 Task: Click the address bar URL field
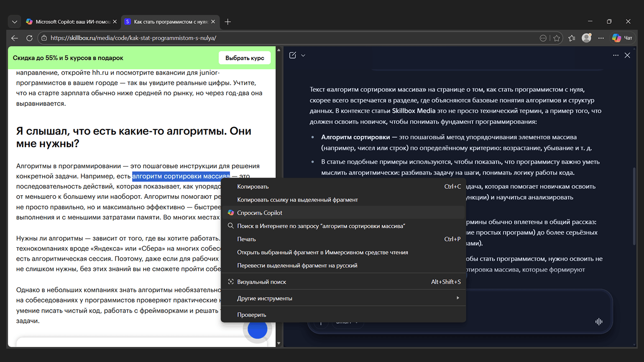[x=293, y=38]
